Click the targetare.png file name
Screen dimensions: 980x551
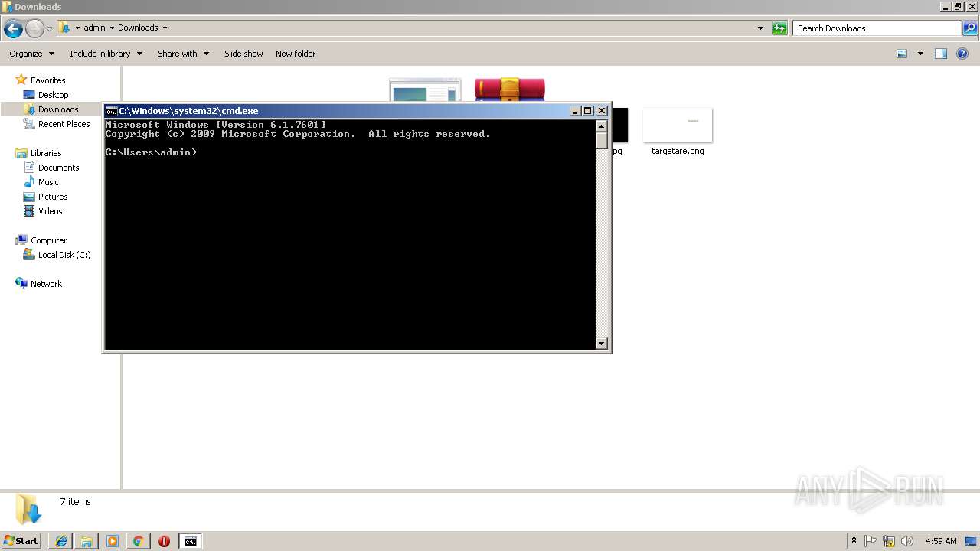pos(678,151)
